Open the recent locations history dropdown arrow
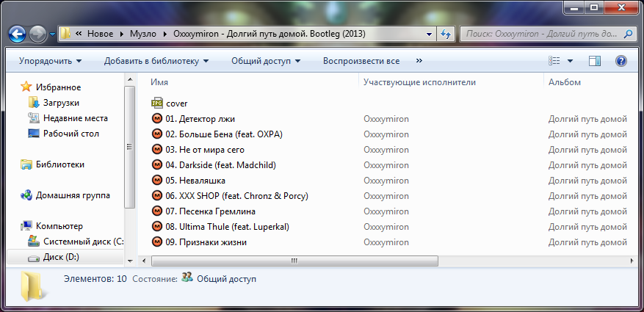 click(x=52, y=35)
